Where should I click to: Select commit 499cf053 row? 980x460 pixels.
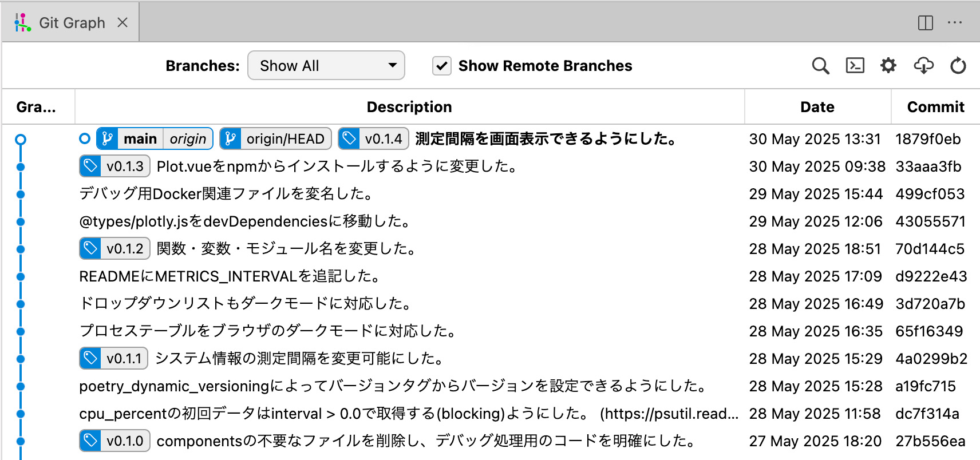tap(401, 194)
